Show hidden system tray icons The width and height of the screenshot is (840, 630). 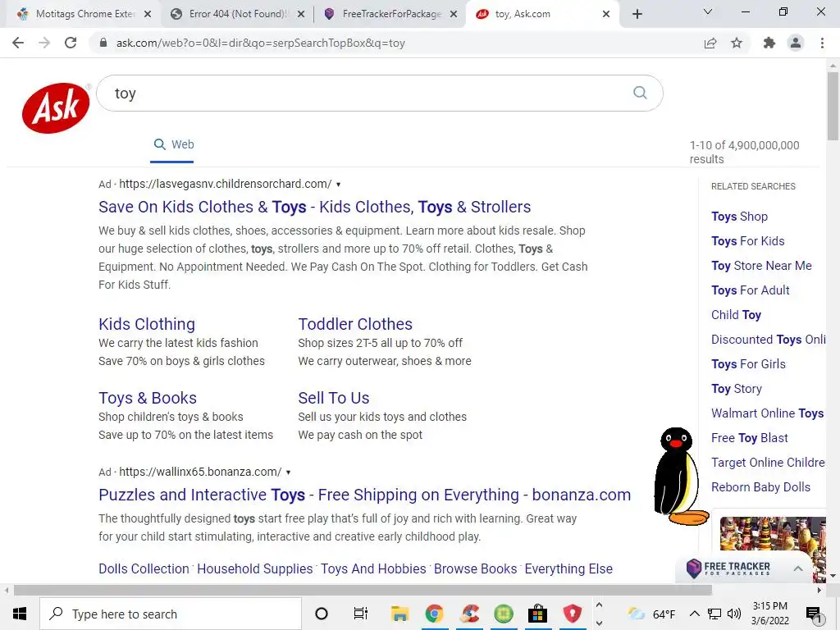pyautogui.click(x=694, y=614)
